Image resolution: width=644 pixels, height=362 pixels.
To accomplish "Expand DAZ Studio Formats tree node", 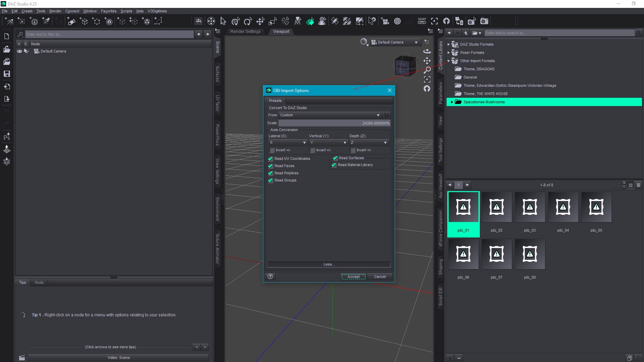I will click(448, 44).
